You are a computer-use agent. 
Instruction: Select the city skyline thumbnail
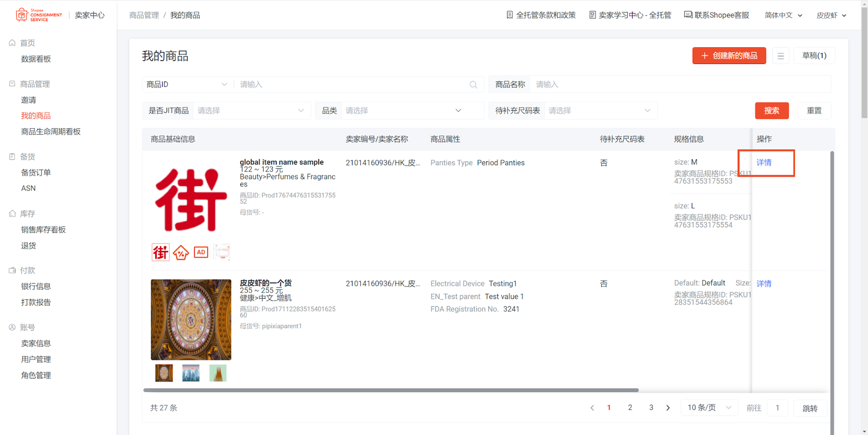click(191, 373)
